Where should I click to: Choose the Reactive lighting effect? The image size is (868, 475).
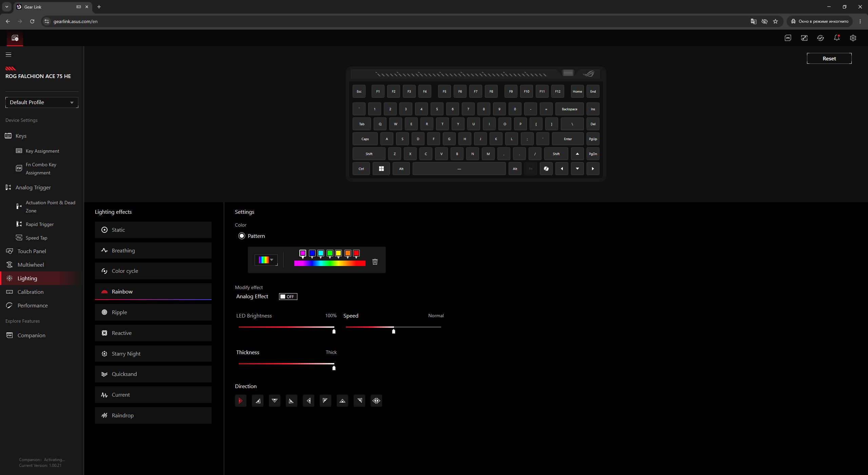[x=153, y=333]
